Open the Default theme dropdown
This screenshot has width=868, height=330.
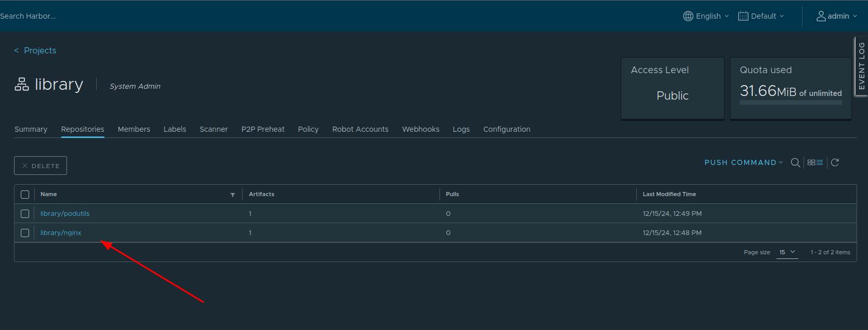(761, 16)
